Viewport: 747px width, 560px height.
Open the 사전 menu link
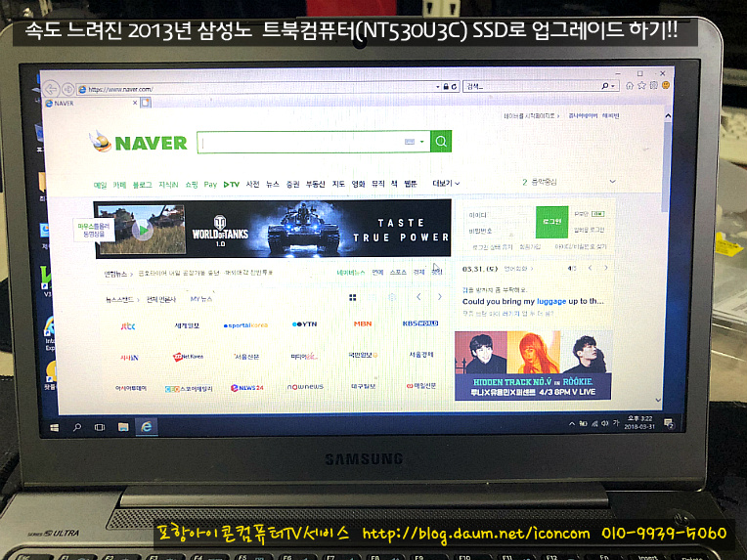252,185
